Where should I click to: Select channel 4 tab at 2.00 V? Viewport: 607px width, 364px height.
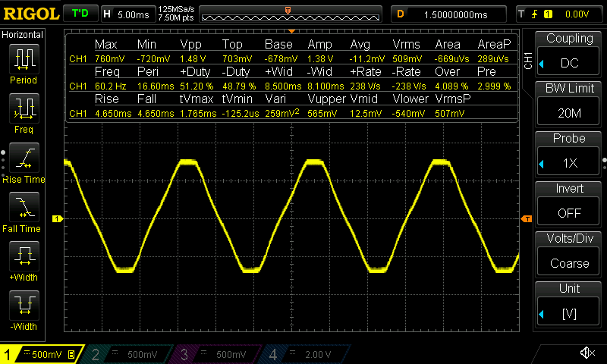[305, 354]
